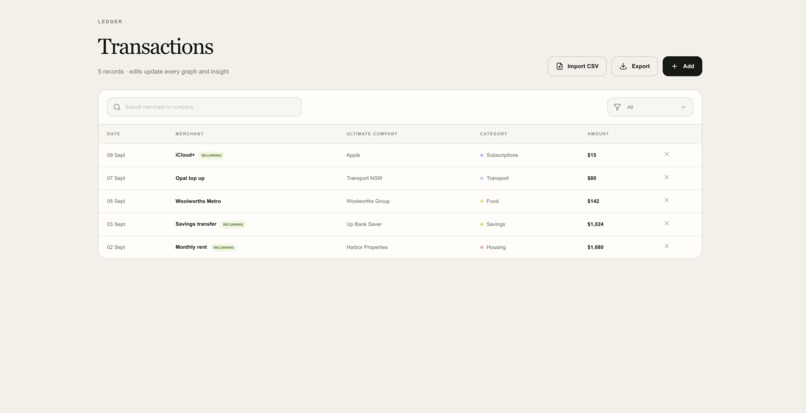Delete the iCloud+ transaction row

point(666,154)
